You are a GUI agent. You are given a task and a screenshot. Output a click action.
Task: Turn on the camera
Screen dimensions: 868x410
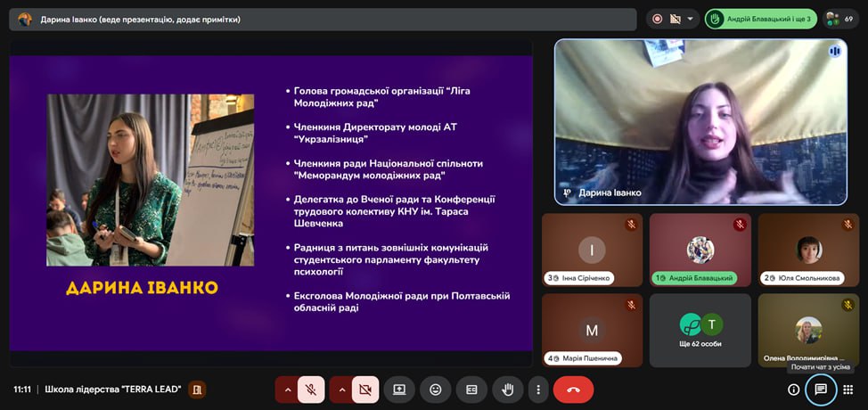coord(364,389)
